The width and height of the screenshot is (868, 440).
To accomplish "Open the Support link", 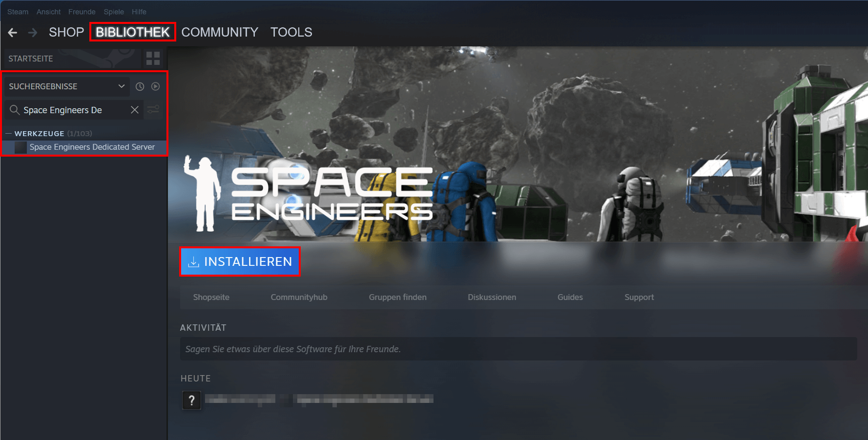I will 639,297.
